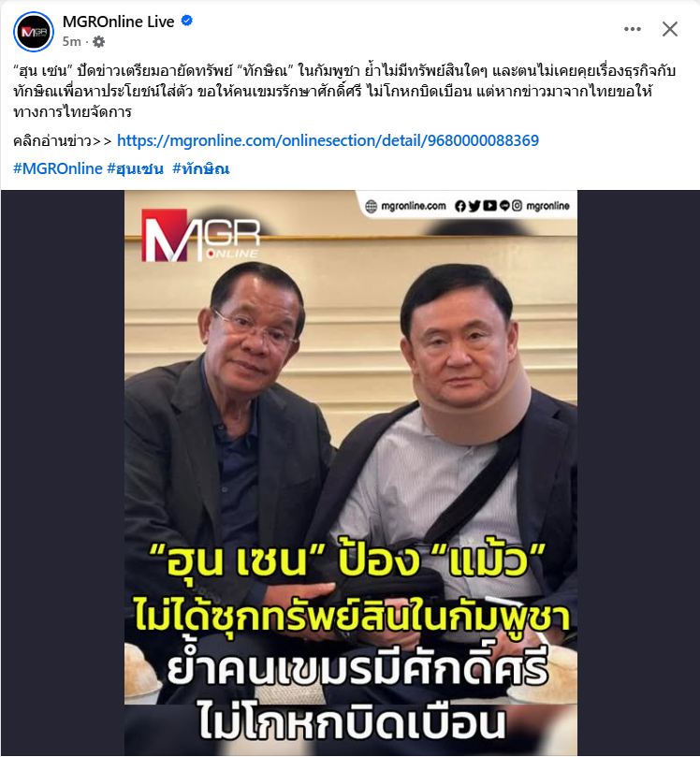Open the MGROnline Live profile avatar
This screenshot has height=757, width=700.
tap(34, 32)
